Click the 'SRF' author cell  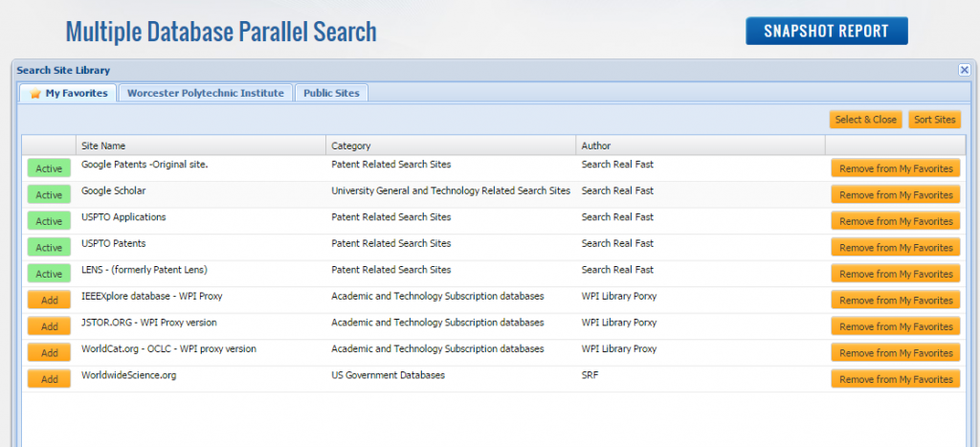[x=590, y=374]
